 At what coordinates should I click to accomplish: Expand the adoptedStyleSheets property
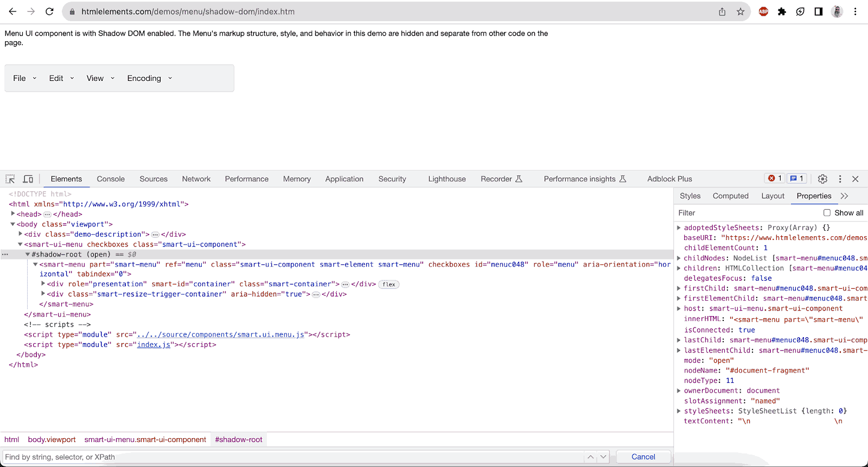[679, 228]
